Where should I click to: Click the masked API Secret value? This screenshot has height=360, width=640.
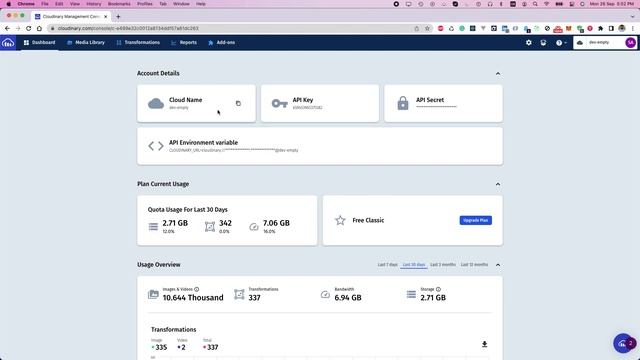click(x=436, y=107)
